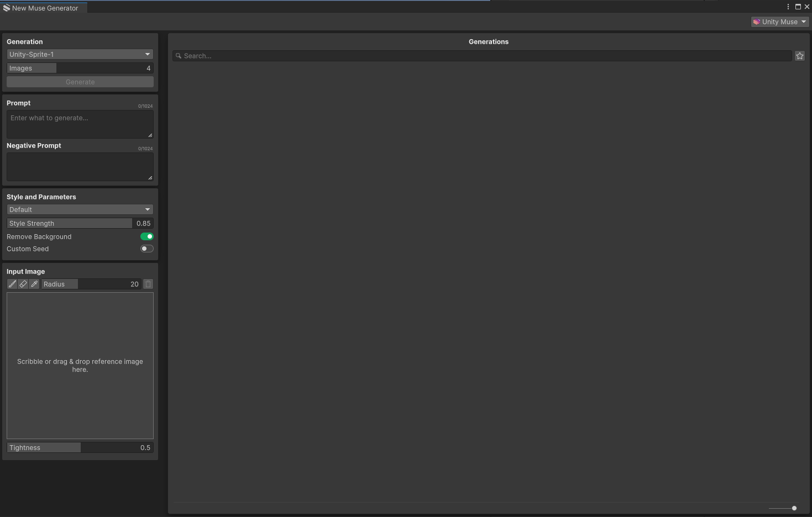Click the Style Strength value 0.85
The height and width of the screenshot is (517, 812).
tap(143, 223)
